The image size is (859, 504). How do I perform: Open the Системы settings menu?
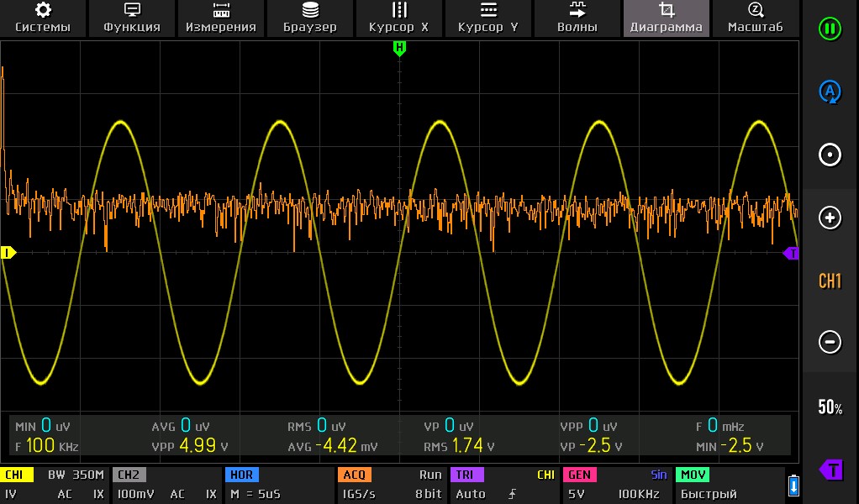(x=43, y=18)
